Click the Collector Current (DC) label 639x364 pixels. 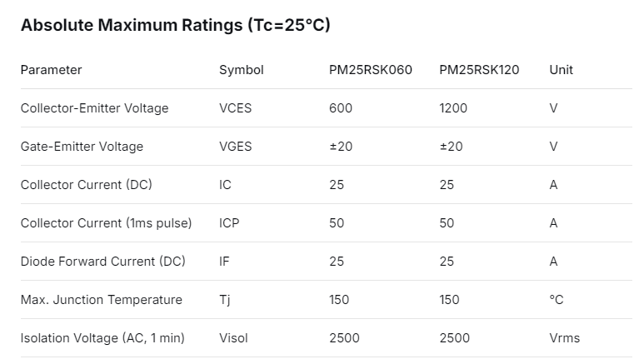coord(86,185)
